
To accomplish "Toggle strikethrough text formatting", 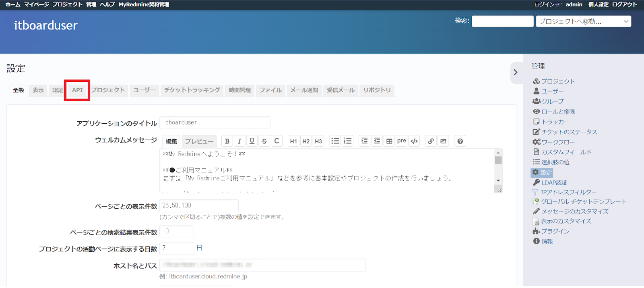I will (264, 141).
